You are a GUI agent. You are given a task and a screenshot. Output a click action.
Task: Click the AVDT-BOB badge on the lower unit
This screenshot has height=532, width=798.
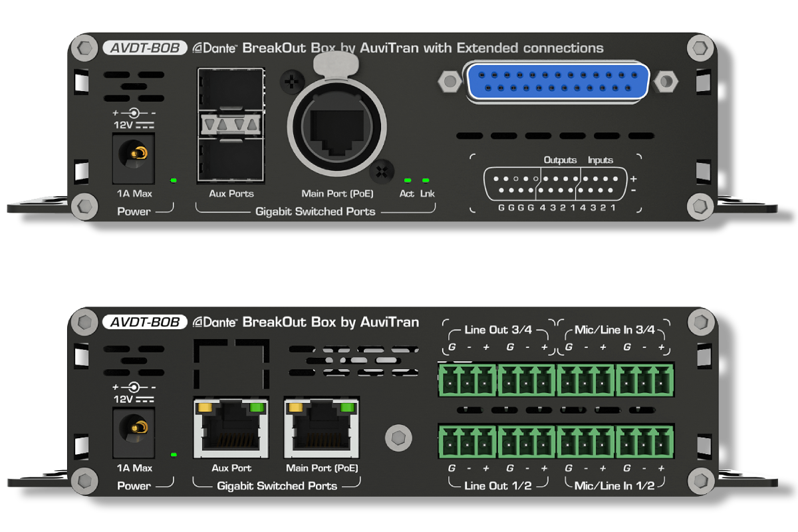(x=145, y=322)
